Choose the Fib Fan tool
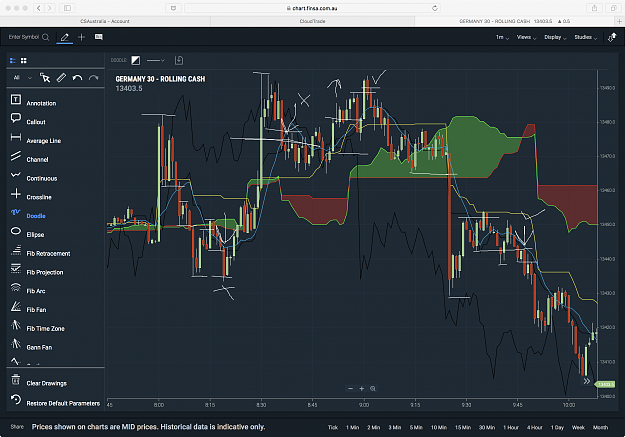The width and height of the screenshot is (625, 437). point(28,308)
